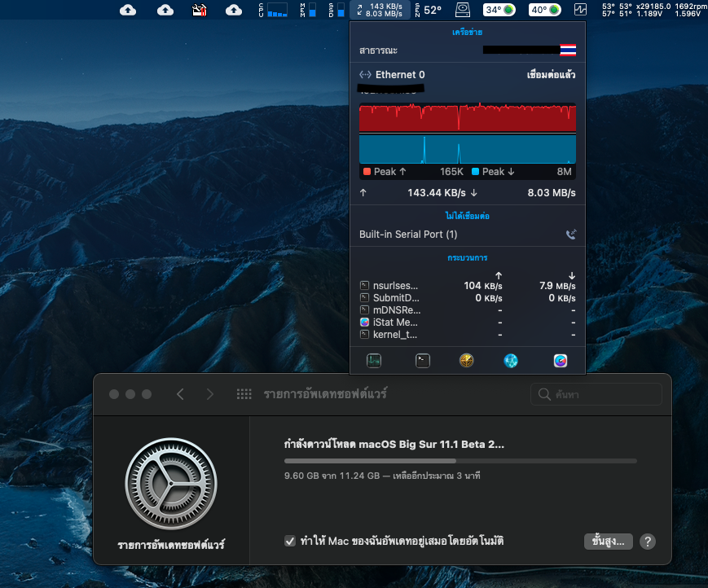Click red upload bandwidth graph

468,117
